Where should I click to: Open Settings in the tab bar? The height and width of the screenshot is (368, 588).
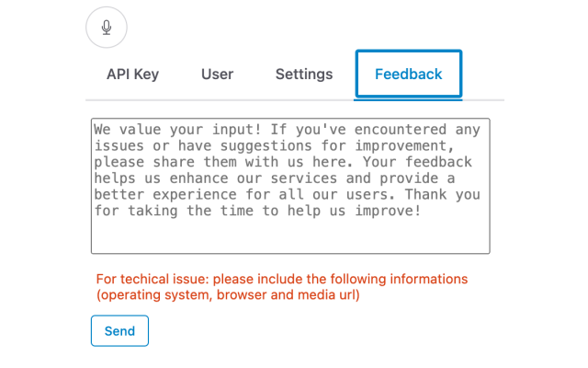tap(304, 75)
